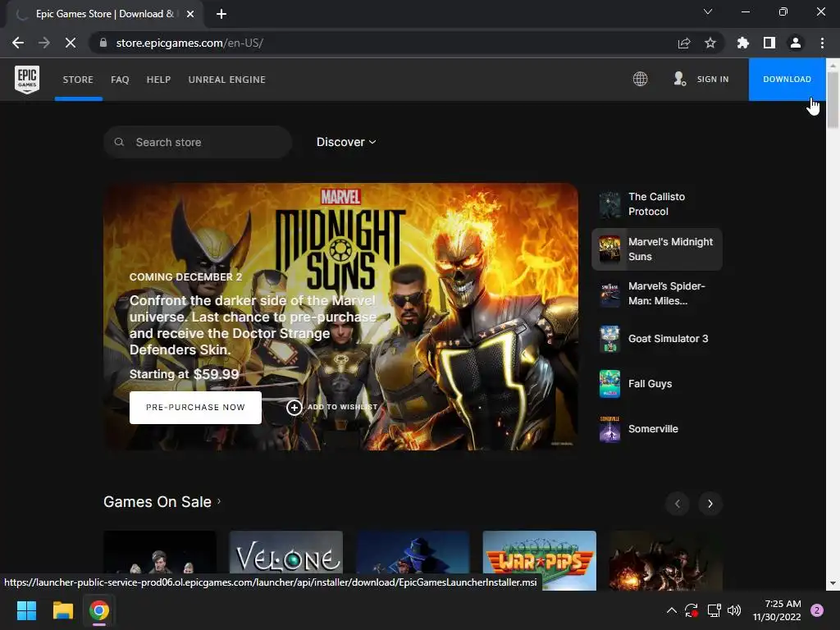Click the Epic Games logo
The image size is (840, 630).
coord(27,80)
